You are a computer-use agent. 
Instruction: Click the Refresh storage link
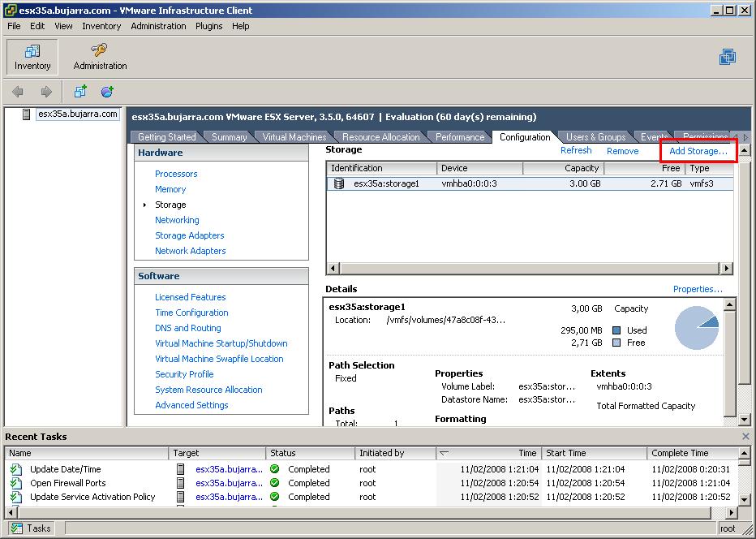click(576, 150)
